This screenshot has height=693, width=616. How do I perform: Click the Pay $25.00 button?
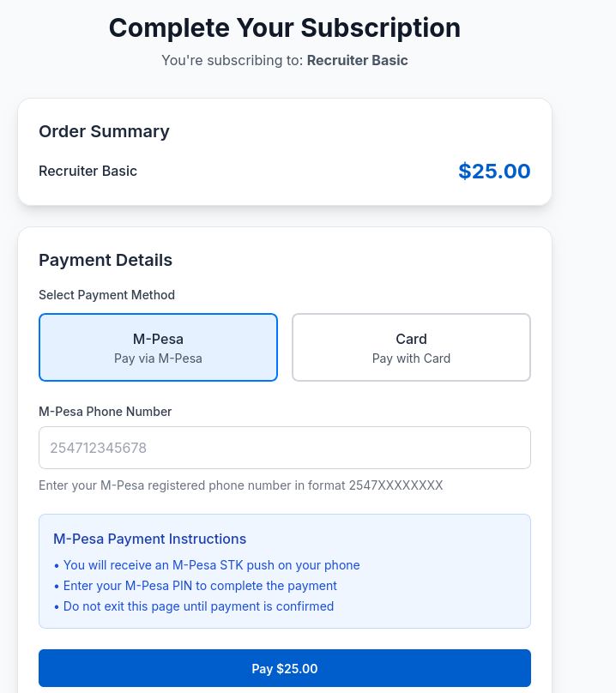click(284, 667)
